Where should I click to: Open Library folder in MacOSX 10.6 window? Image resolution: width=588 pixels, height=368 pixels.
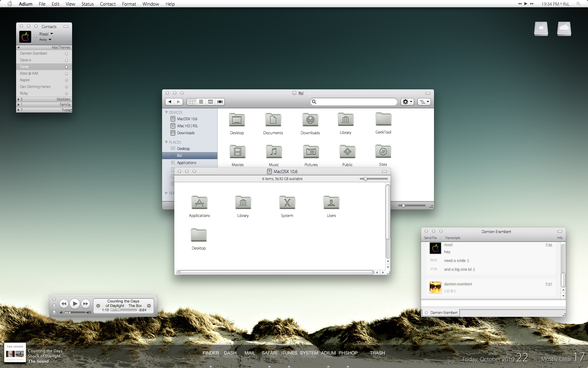pos(243,203)
